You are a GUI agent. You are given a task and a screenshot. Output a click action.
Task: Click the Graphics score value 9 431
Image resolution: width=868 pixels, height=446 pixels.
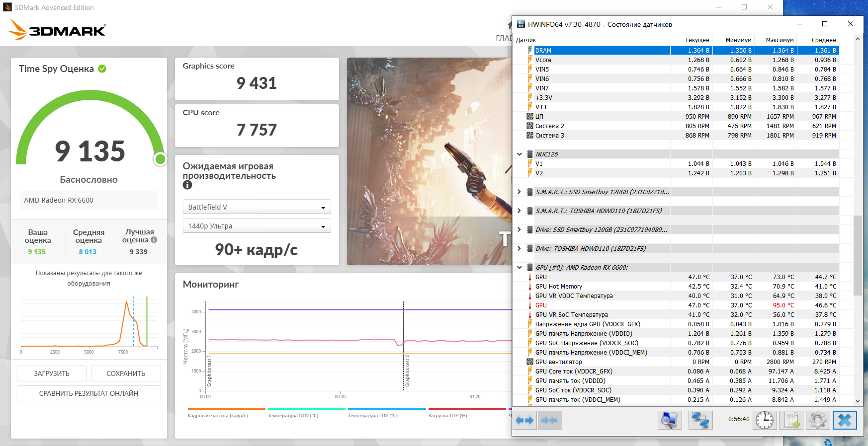[257, 83]
